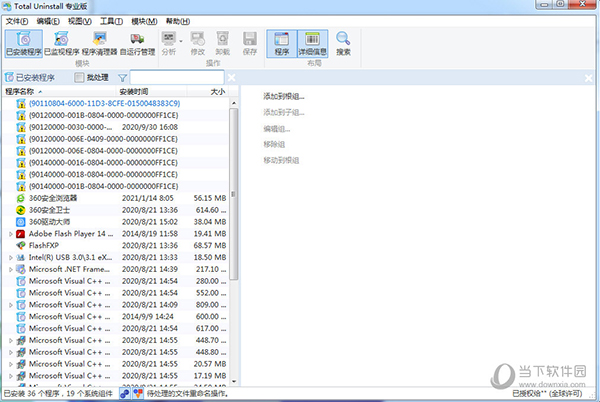Open the 编辑(E) menu
600x402 pixels.
coord(48,21)
